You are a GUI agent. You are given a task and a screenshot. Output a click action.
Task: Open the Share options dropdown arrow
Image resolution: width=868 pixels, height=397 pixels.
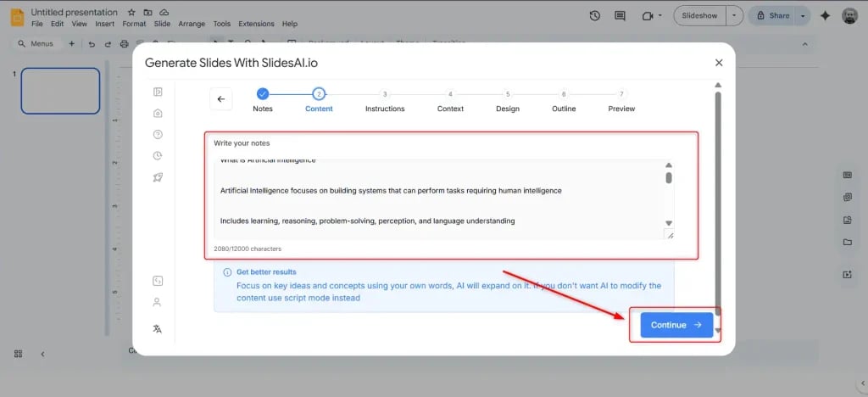803,16
